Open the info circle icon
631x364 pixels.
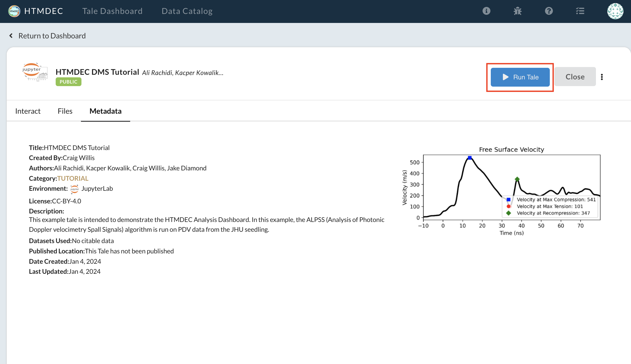pyautogui.click(x=486, y=11)
